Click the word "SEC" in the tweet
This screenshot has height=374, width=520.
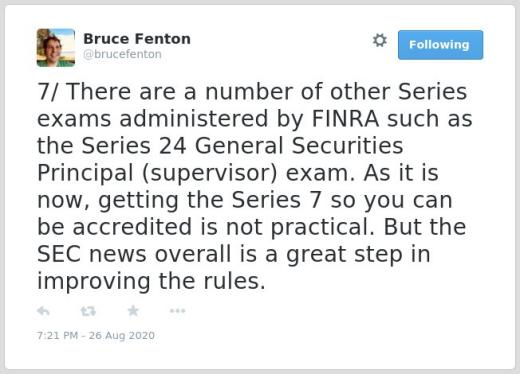tap(59, 254)
